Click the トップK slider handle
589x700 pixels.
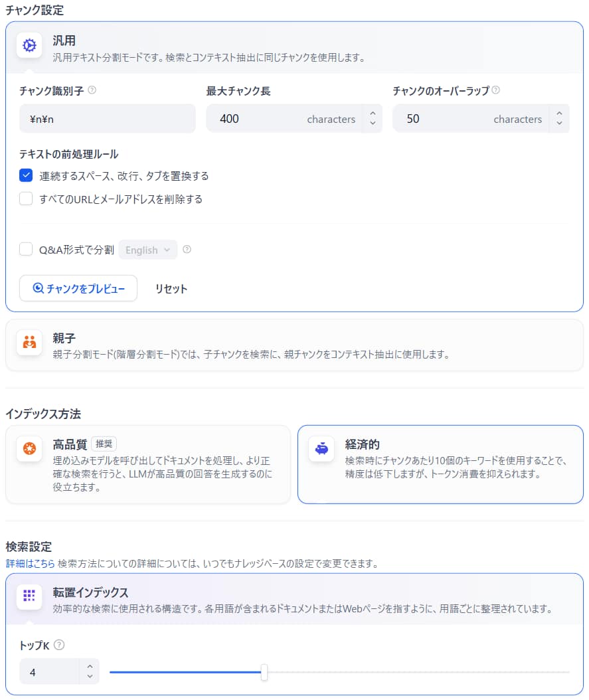(x=264, y=672)
